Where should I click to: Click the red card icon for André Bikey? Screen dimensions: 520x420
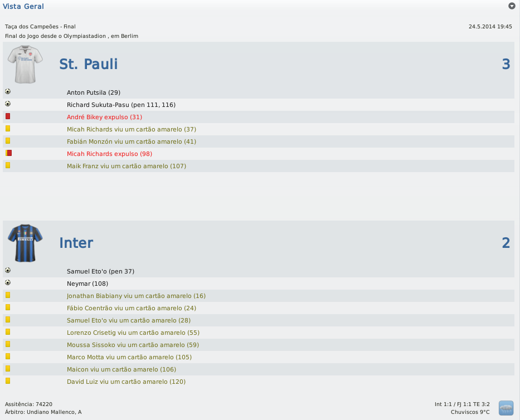click(8, 116)
